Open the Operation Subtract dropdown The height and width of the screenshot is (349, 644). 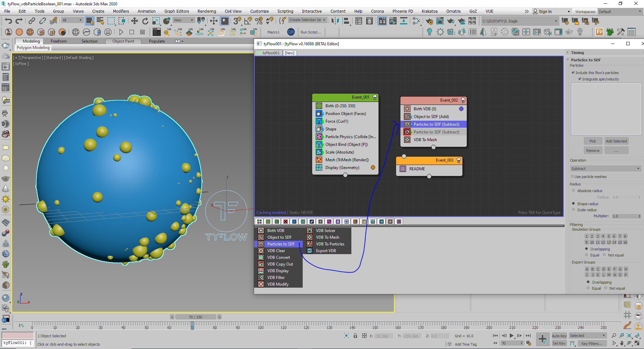click(x=606, y=169)
